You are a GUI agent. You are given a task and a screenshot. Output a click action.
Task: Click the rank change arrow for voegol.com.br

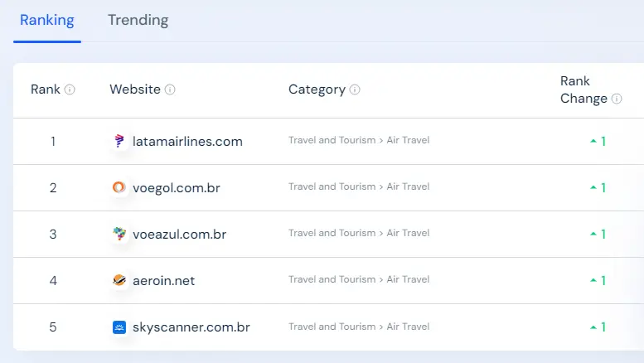[593, 187]
